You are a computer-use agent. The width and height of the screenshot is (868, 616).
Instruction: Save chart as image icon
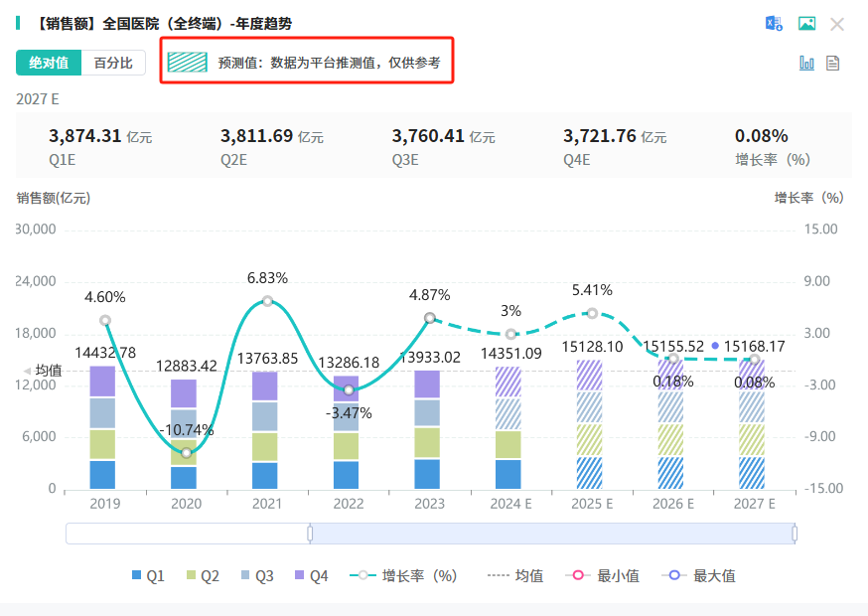point(806,24)
